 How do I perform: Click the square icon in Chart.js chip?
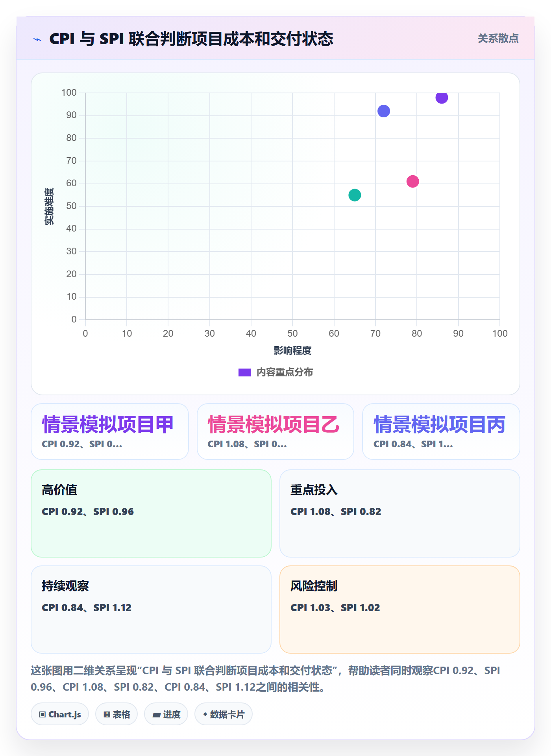coord(43,714)
